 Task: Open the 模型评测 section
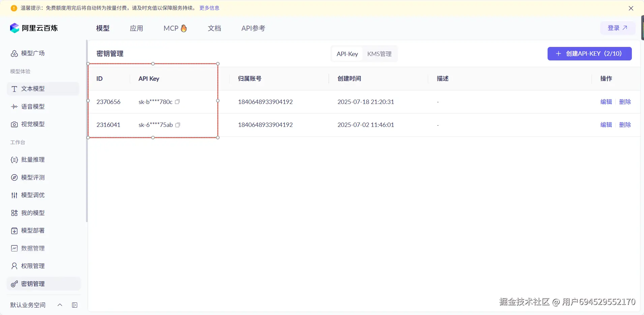[x=33, y=177]
